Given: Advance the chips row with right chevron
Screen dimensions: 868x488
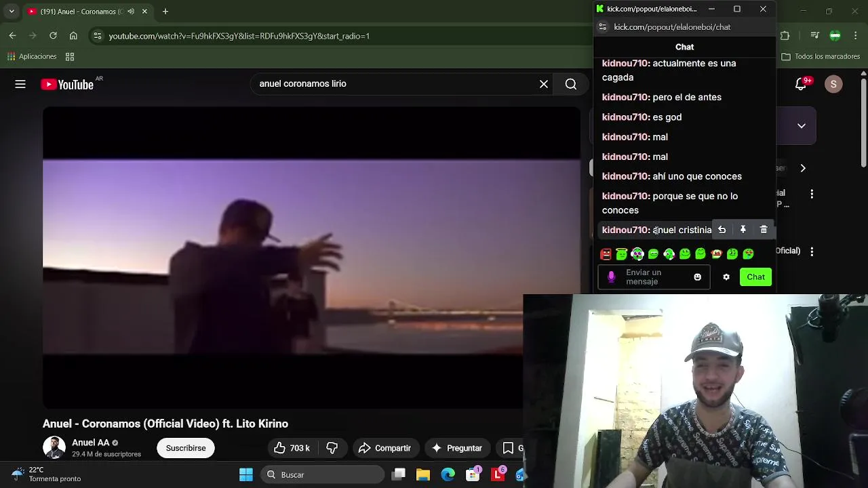Looking at the screenshot, I should pos(803,168).
